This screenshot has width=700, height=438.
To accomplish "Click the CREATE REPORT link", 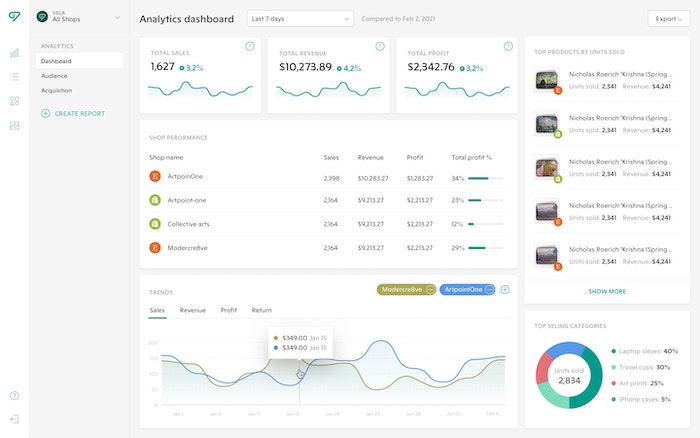I will (x=80, y=114).
